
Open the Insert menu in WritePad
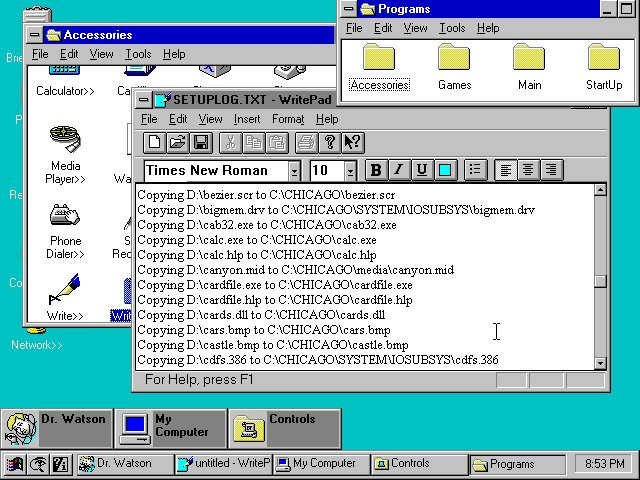247,119
